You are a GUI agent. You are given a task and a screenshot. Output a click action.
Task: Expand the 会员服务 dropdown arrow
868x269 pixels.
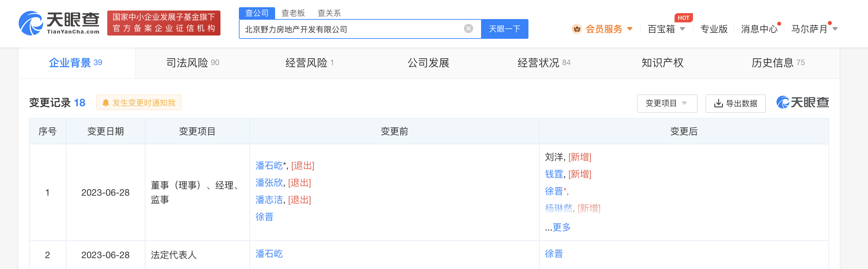pos(629,29)
